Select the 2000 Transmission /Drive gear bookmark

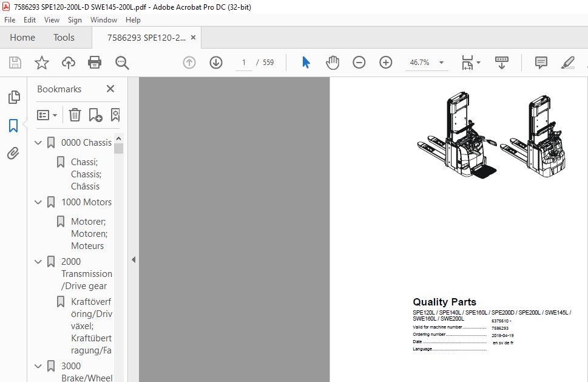click(87, 274)
